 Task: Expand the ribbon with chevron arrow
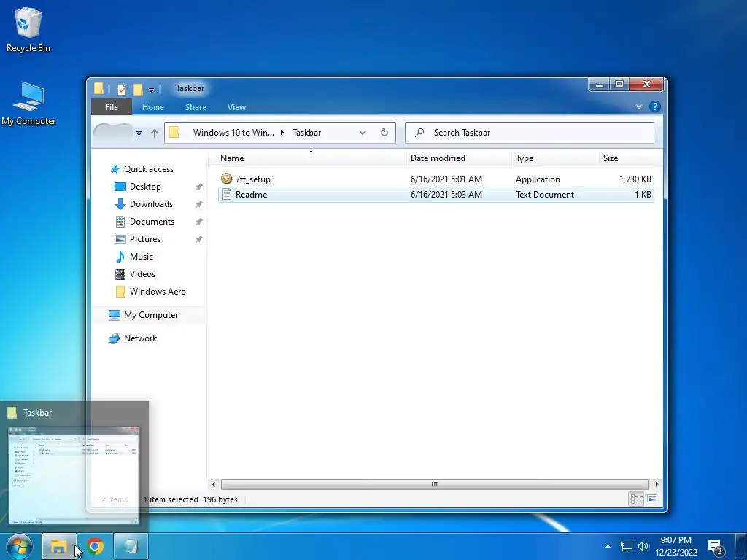639,106
